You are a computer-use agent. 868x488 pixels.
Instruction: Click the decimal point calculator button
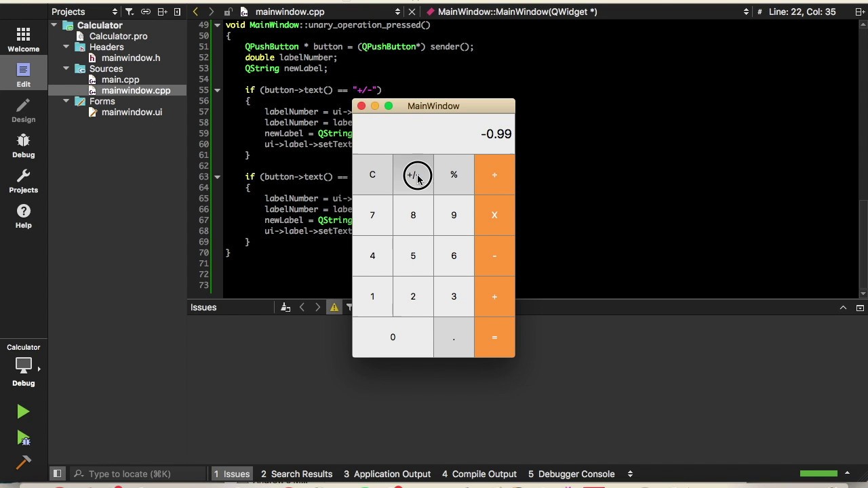pyautogui.click(x=454, y=338)
